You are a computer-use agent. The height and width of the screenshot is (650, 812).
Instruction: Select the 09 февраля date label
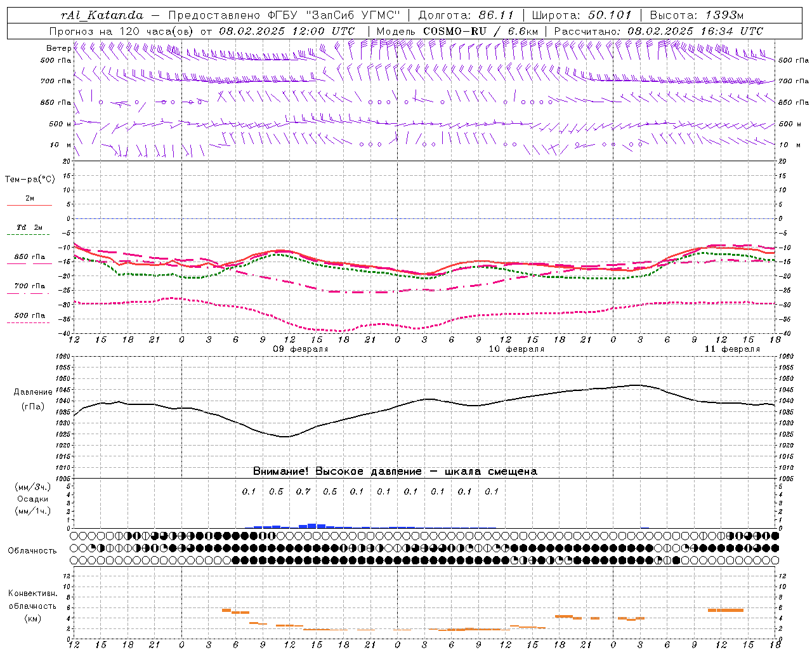301,349
